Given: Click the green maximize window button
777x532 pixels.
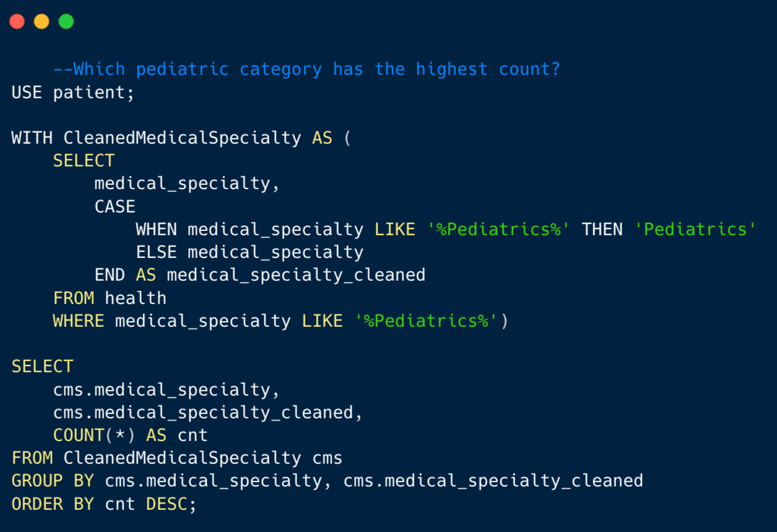Looking at the screenshot, I should pos(66,22).
